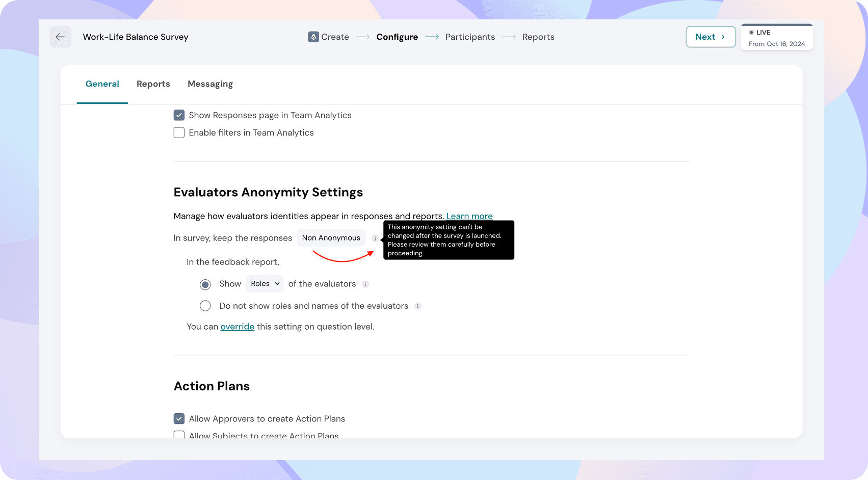Screen dimensions: 868x480
Task: Go to the Participants step
Action: click(x=469, y=37)
